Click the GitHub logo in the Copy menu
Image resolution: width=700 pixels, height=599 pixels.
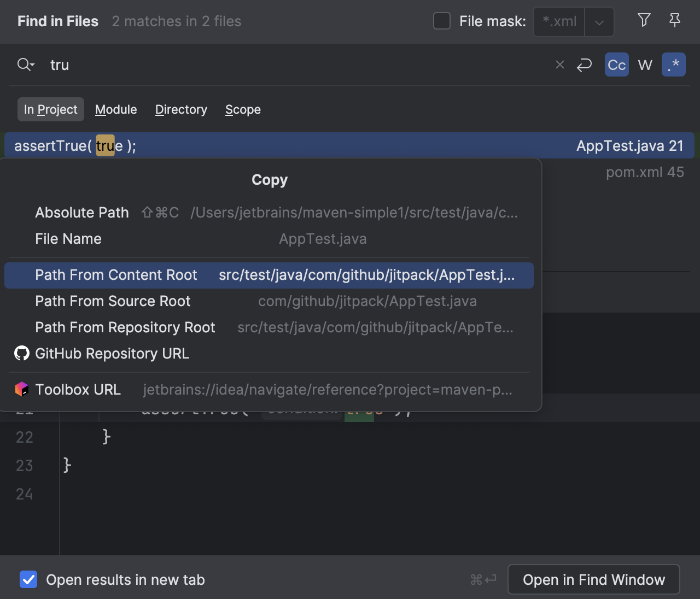(x=21, y=353)
